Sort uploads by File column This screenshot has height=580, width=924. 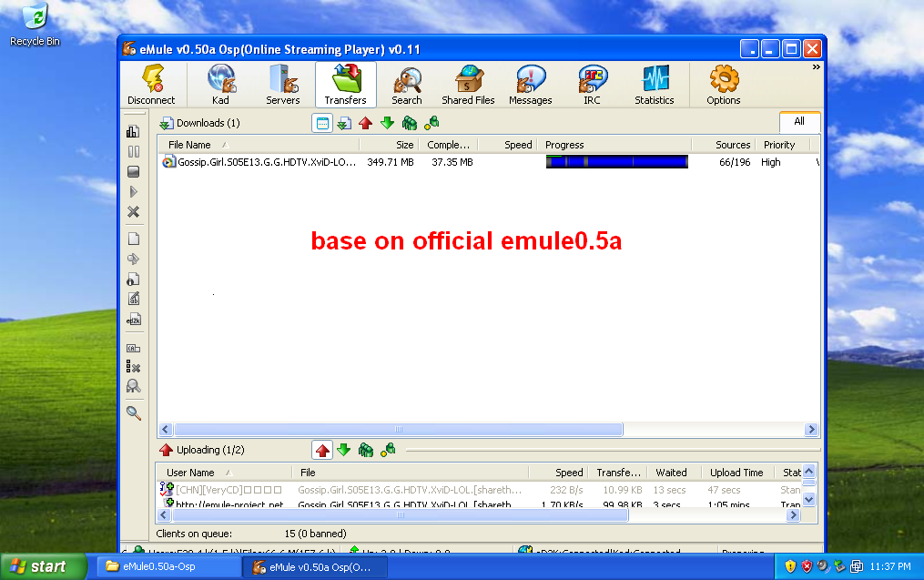coord(411,473)
